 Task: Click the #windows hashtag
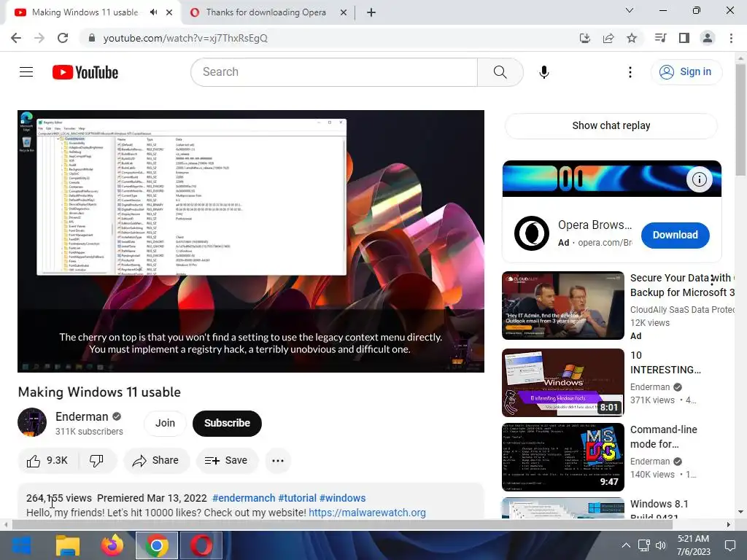pos(343,498)
